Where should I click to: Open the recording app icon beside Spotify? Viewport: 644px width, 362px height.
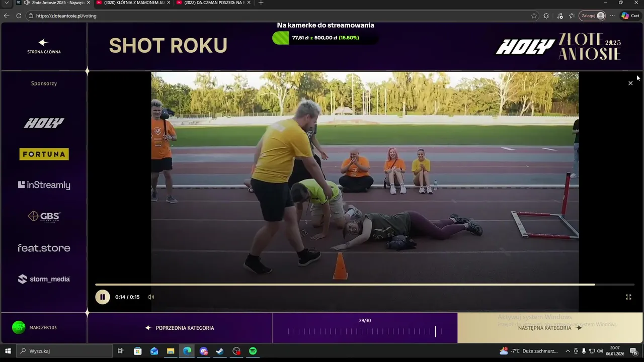point(236,351)
